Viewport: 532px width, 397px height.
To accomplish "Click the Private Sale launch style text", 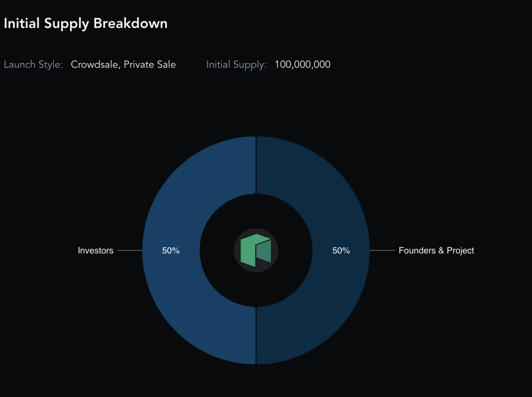I will coord(150,64).
